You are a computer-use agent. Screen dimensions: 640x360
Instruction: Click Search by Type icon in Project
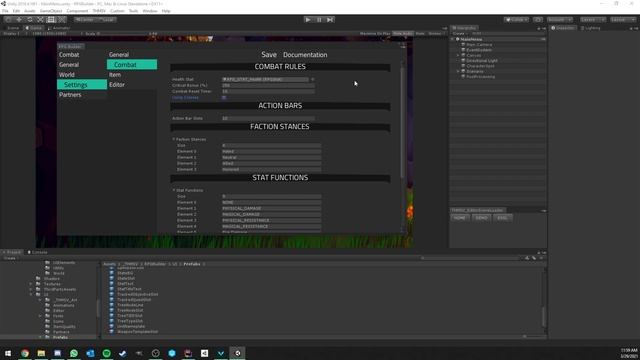[x=527, y=258]
